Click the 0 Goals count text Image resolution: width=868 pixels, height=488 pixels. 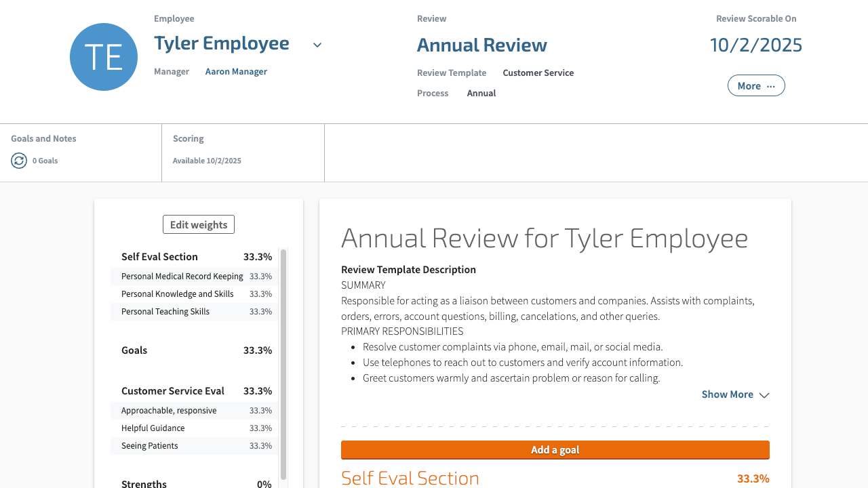click(x=45, y=161)
